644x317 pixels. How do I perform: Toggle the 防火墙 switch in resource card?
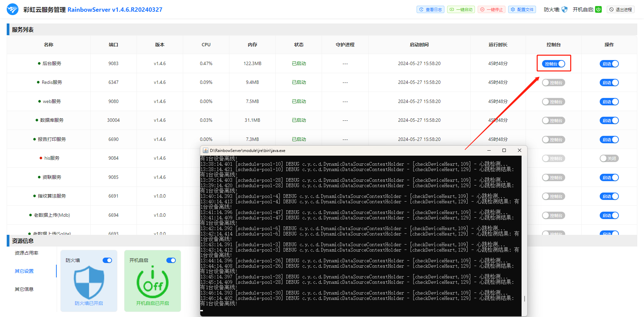click(107, 260)
